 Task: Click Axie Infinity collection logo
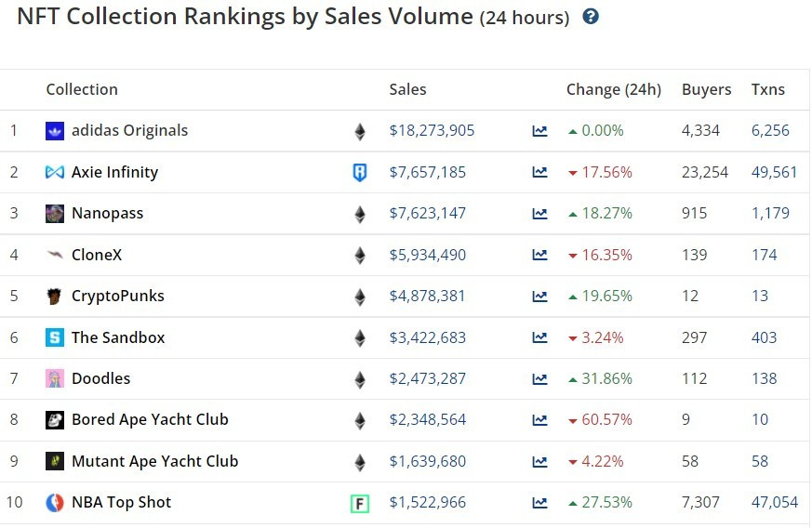click(x=55, y=172)
